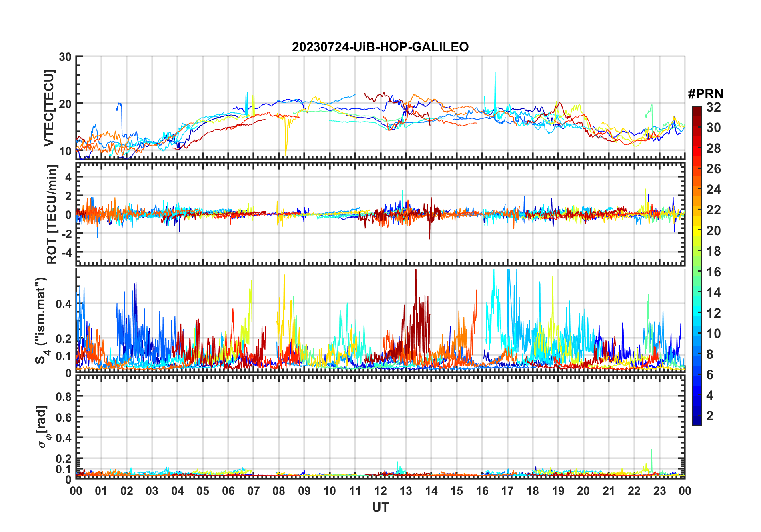
Task: Click colorbar tick label "4"
Action: click(710, 396)
